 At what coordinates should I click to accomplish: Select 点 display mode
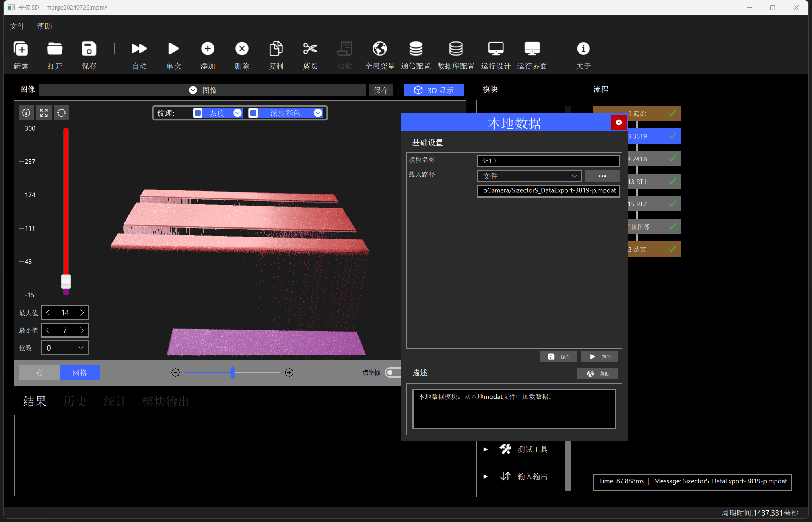click(x=39, y=373)
